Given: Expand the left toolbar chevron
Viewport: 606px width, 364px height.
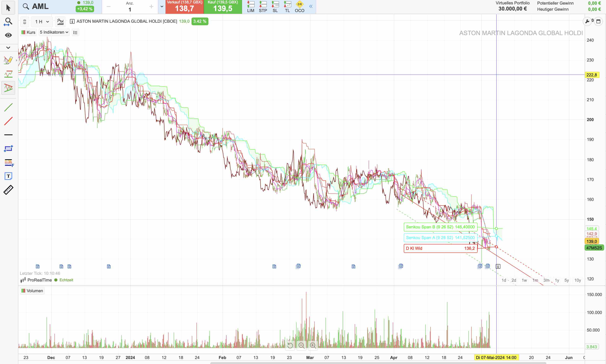Looking at the screenshot, I should click(8, 48).
